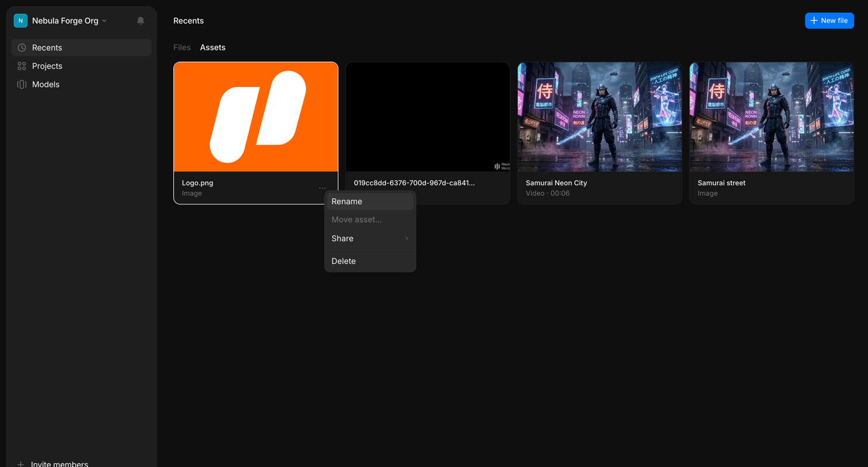
Task: Select Move asset... in the context menu
Action: click(370, 220)
